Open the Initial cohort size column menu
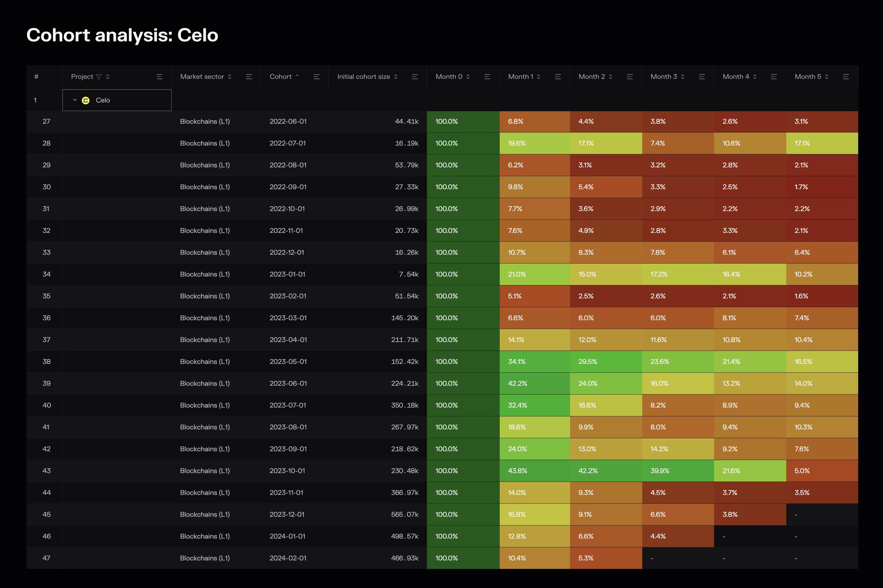Viewport: 883px width, 588px height. point(415,77)
